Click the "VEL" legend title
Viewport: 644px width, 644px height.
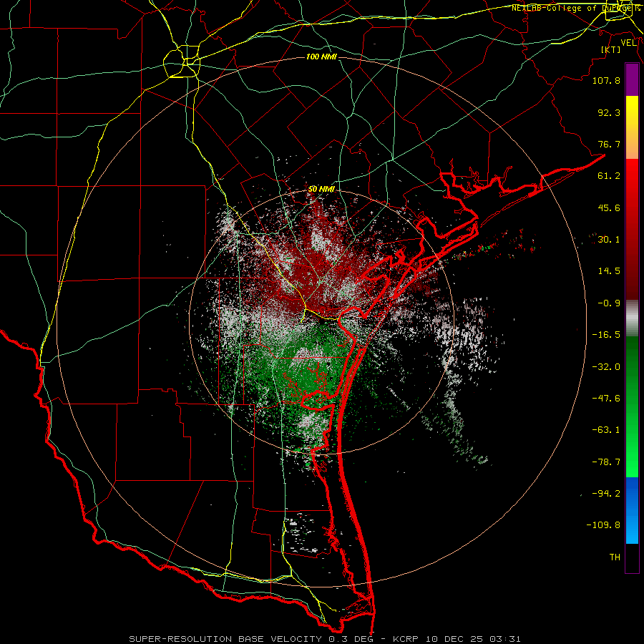pyautogui.click(x=628, y=42)
